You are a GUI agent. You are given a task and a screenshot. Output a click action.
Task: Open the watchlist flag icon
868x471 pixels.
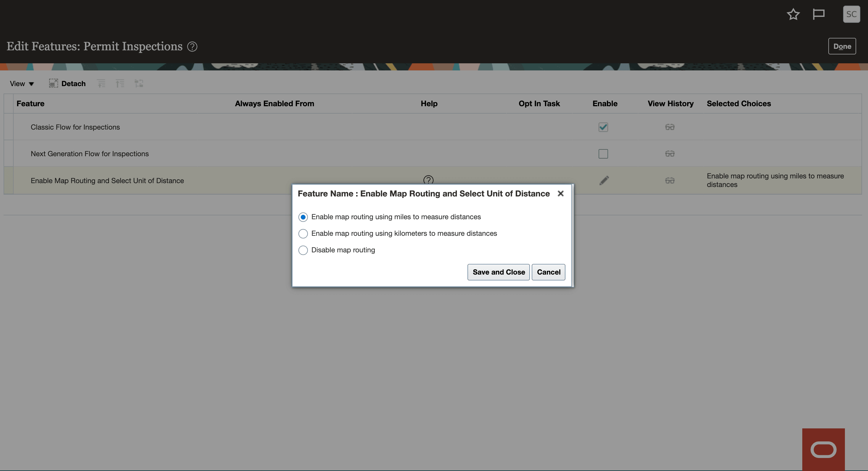pos(819,14)
